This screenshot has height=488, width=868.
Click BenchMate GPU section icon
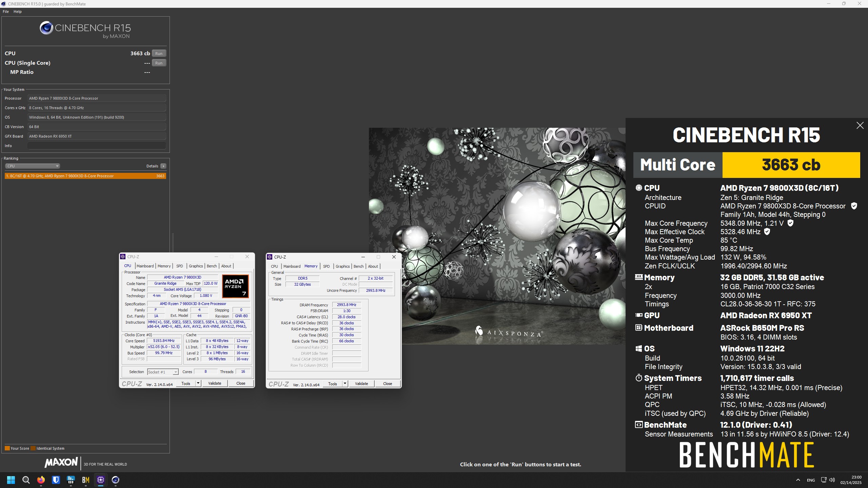tap(639, 315)
